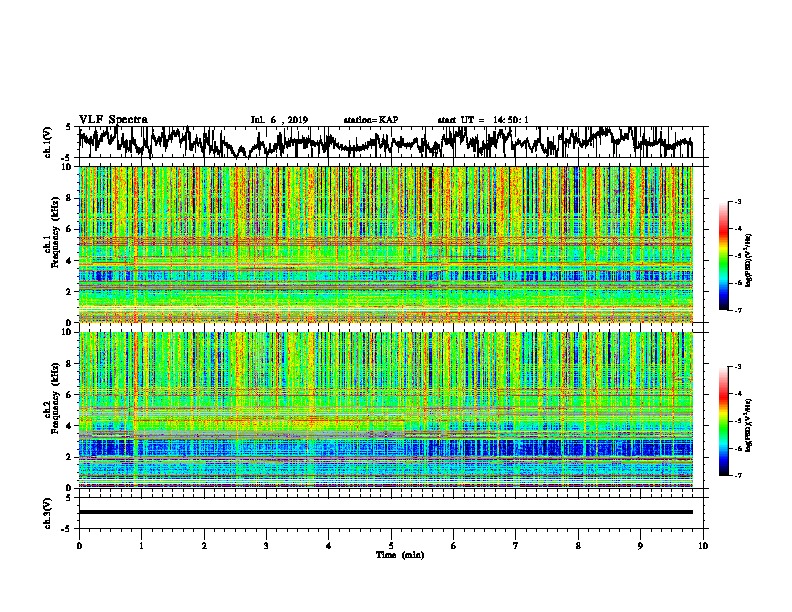
Task: Click the ch.1 spectrogram color scale bar
Action: click(723, 256)
